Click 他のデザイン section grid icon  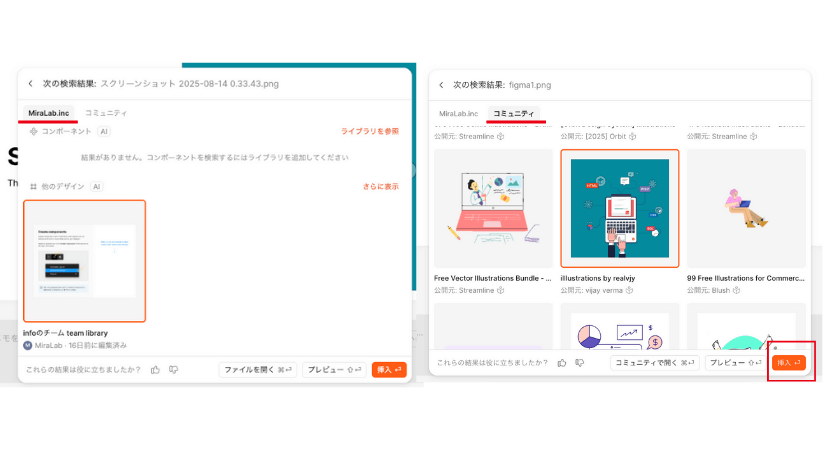click(x=33, y=186)
